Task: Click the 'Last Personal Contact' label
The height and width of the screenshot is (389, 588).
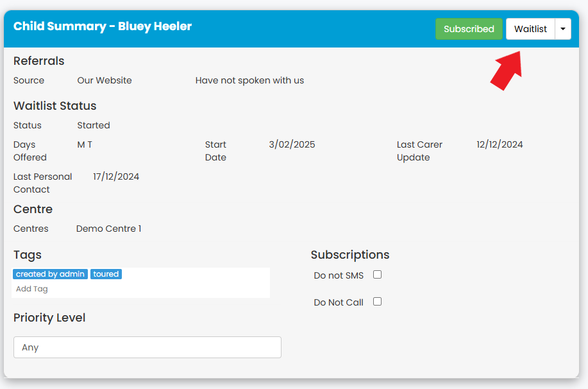Action: pos(43,183)
